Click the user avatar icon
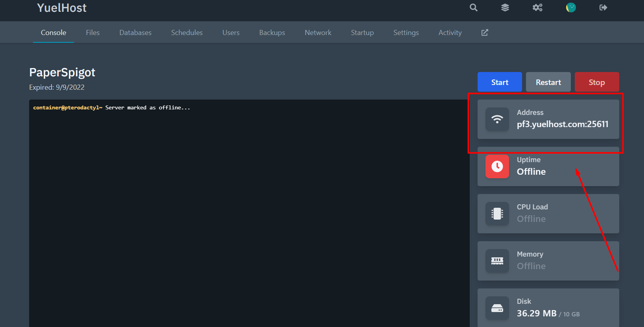 pyautogui.click(x=571, y=7)
